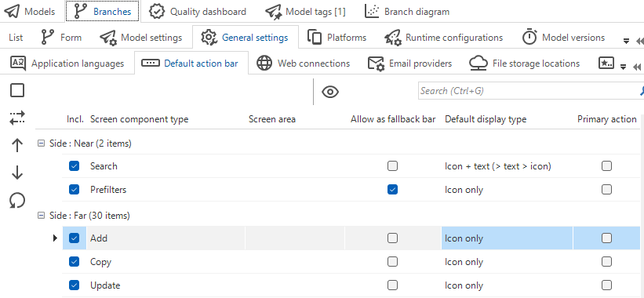
Task: Click the eye preview icon
Action: tap(330, 92)
